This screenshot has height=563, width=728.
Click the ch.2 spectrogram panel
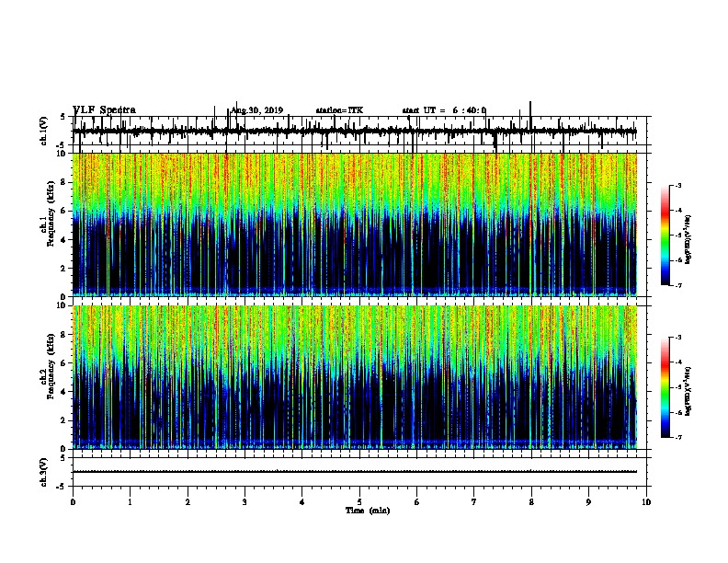355,377
